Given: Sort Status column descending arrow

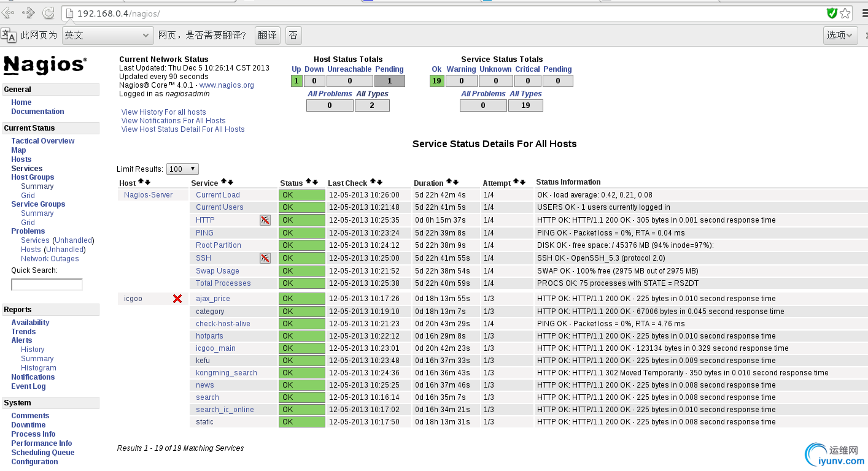Looking at the screenshot, I should coord(315,182).
